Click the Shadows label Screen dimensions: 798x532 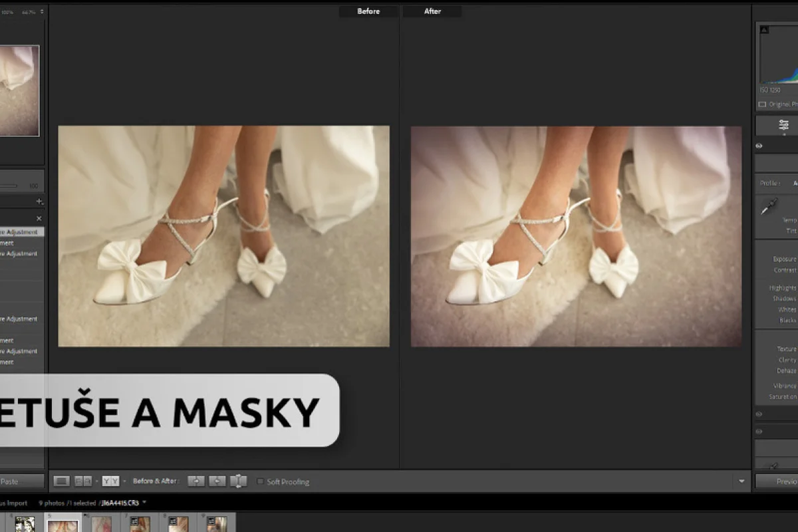tap(785, 299)
